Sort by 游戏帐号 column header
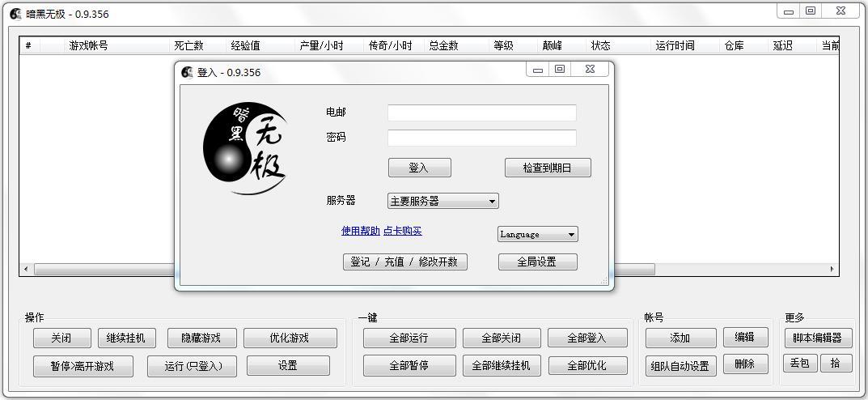The image size is (868, 400). [89, 45]
